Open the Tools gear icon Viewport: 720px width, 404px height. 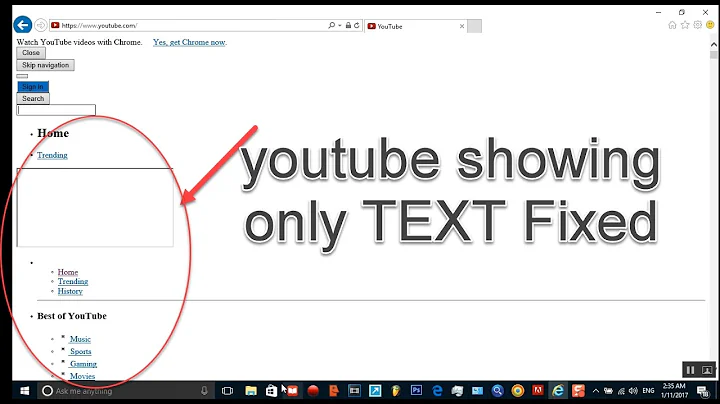pyautogui.click(x=698, y=25)
